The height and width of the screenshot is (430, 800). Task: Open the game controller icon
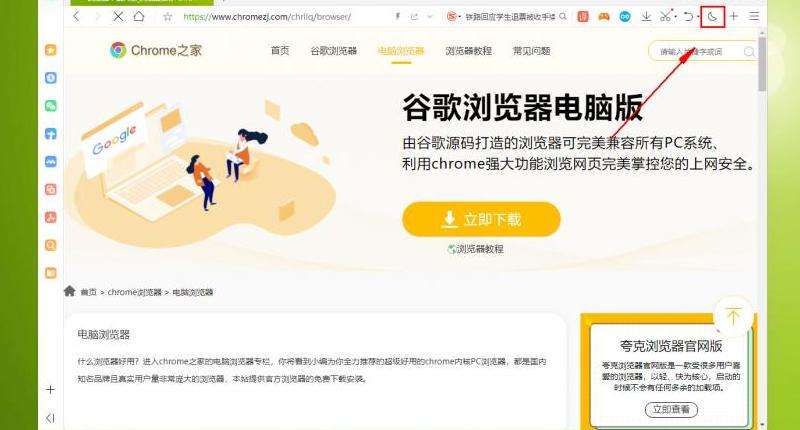(604, 17)
